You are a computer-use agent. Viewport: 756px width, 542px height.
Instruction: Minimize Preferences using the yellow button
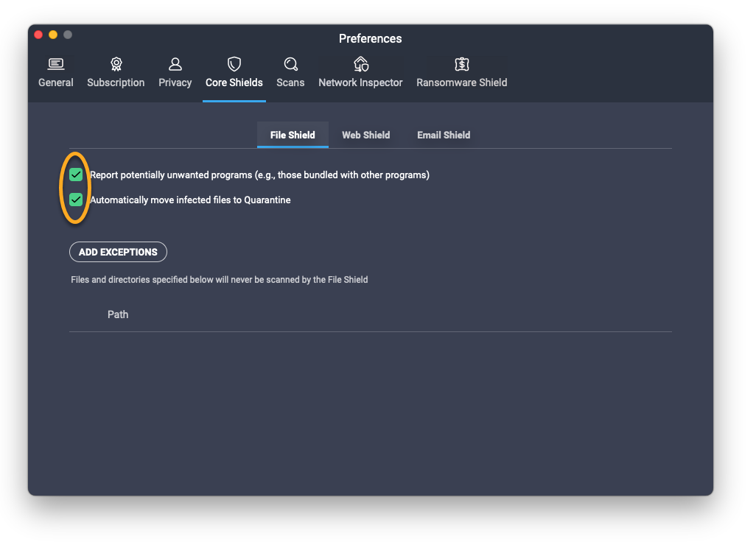(x=53, y=35)
